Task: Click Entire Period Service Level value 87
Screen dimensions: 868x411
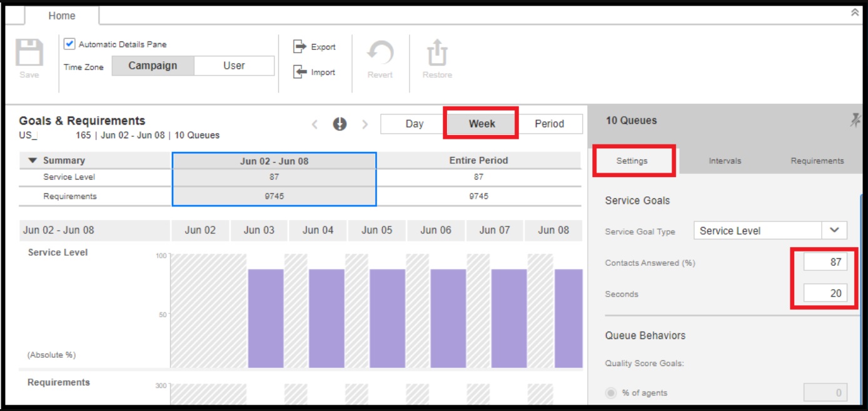Action: pos(478,177)
